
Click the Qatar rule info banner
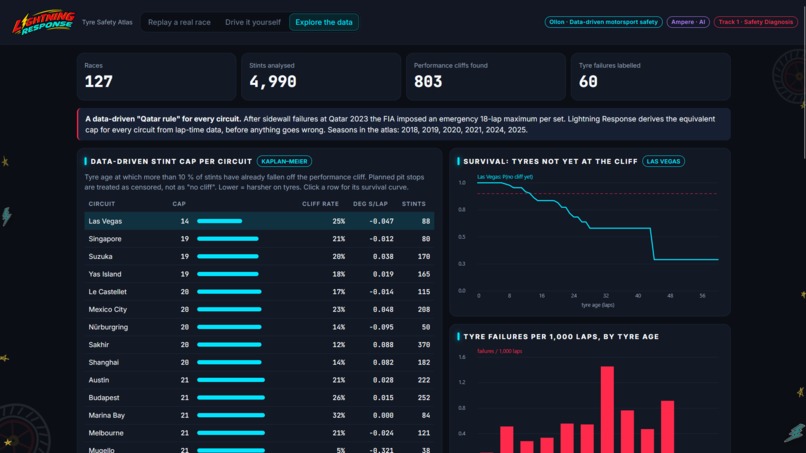(404, 124)
